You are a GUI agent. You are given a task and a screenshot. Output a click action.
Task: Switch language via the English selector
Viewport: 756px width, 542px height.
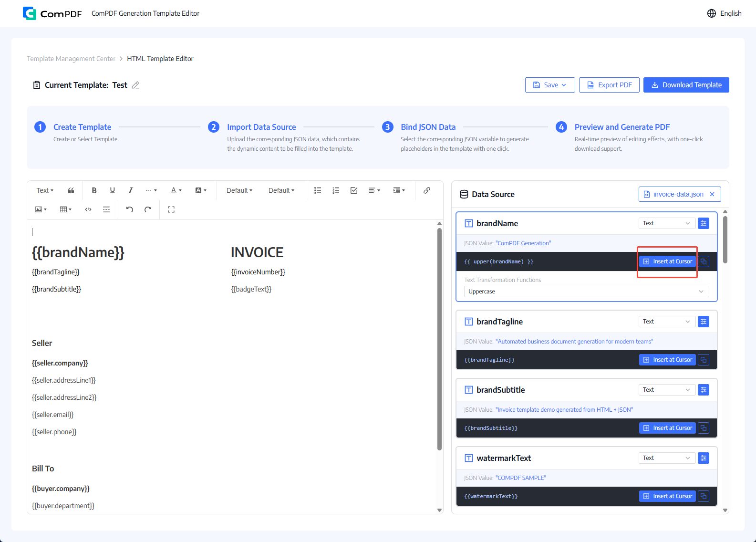725,13
